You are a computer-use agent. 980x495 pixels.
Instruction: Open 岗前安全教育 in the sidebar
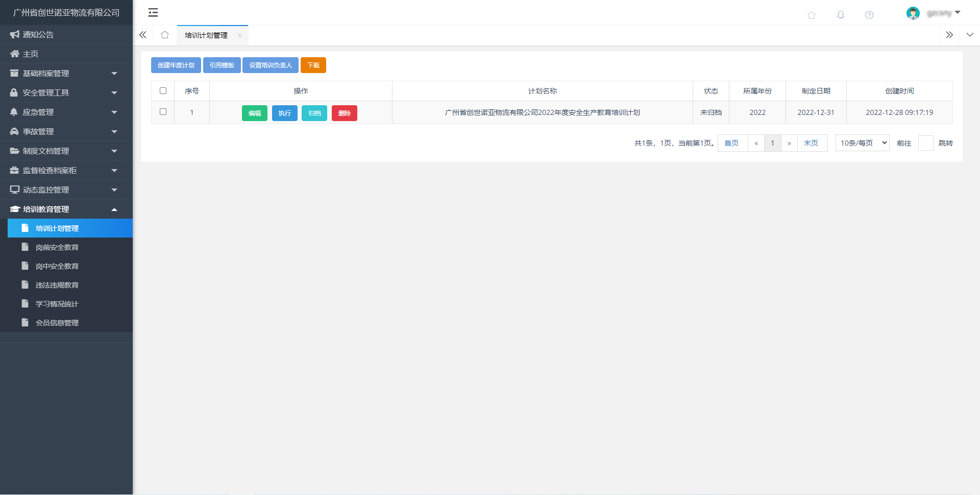click(57, 247)
